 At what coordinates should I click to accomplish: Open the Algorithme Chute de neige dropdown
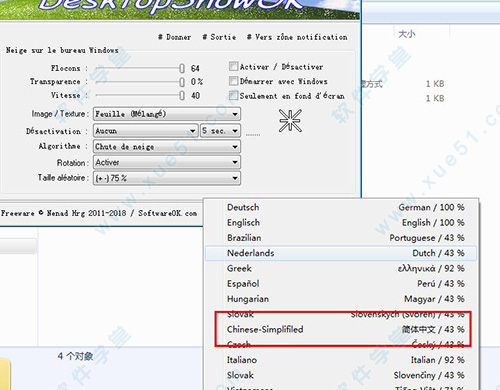point(167,147)
